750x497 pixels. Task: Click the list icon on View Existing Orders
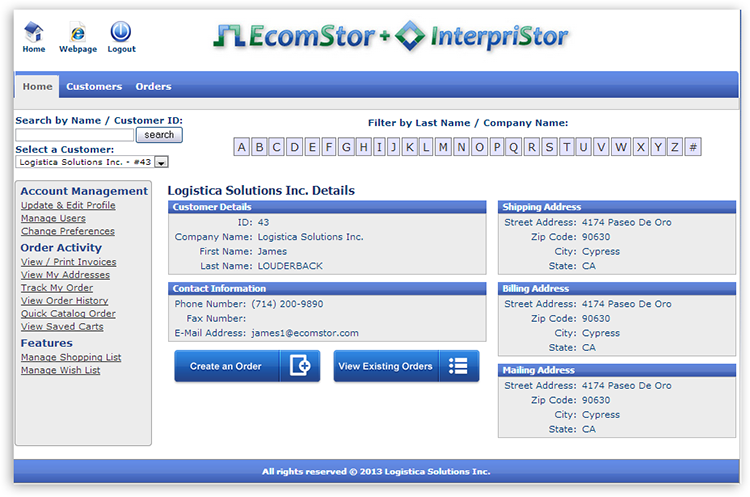click(x=458, y=366)
